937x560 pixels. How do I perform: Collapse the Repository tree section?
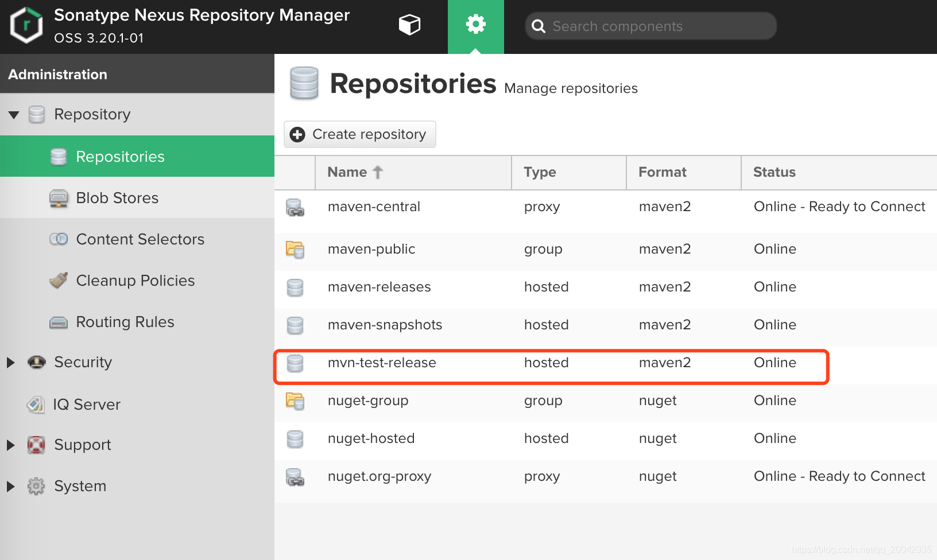[14, 115]
